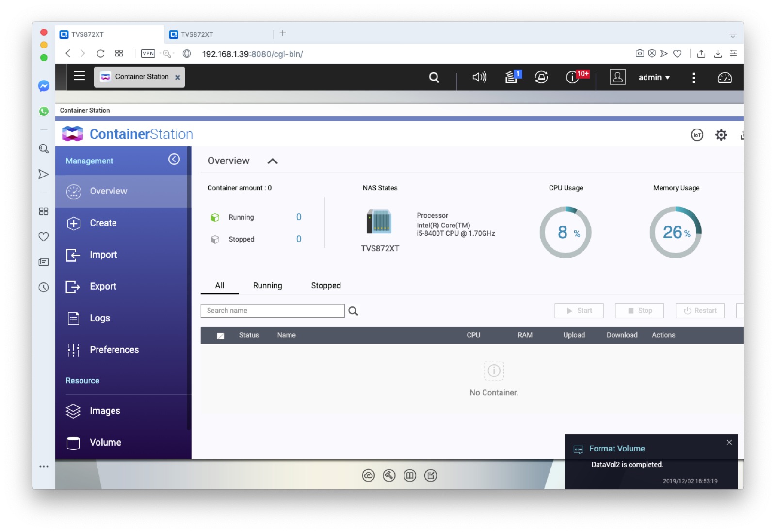Image resolution: width=776 pixels, height=532 pixels.
Task: Open background tasks icon with badge
Action: click(x=512, y=77)
